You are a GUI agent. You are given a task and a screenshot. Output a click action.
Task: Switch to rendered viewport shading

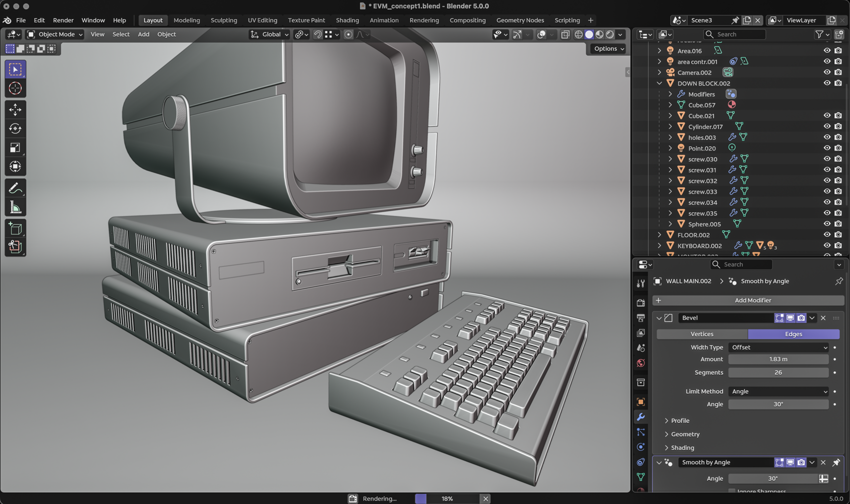pos(610,34)
